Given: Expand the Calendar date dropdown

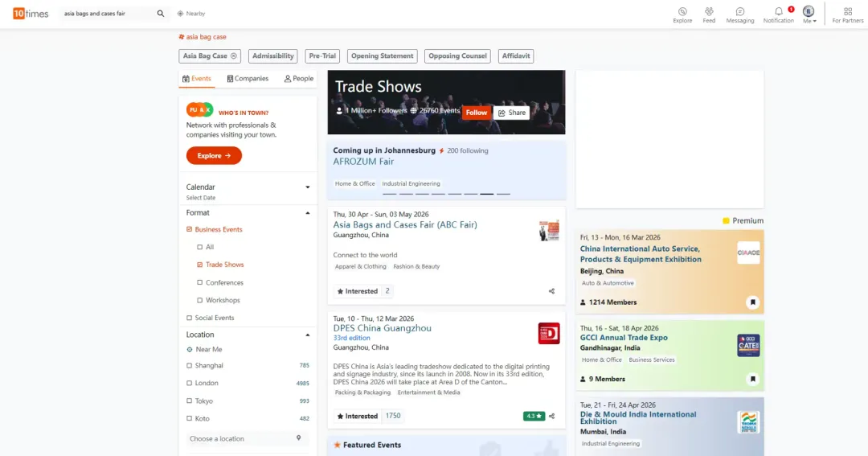Looking at the screenshot, I should point(308,187).
